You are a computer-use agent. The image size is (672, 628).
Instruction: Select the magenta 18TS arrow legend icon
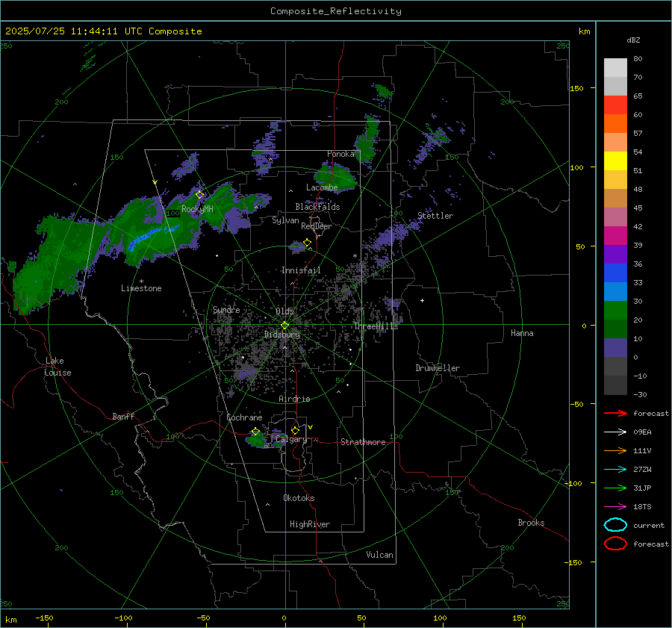point(615,507)
